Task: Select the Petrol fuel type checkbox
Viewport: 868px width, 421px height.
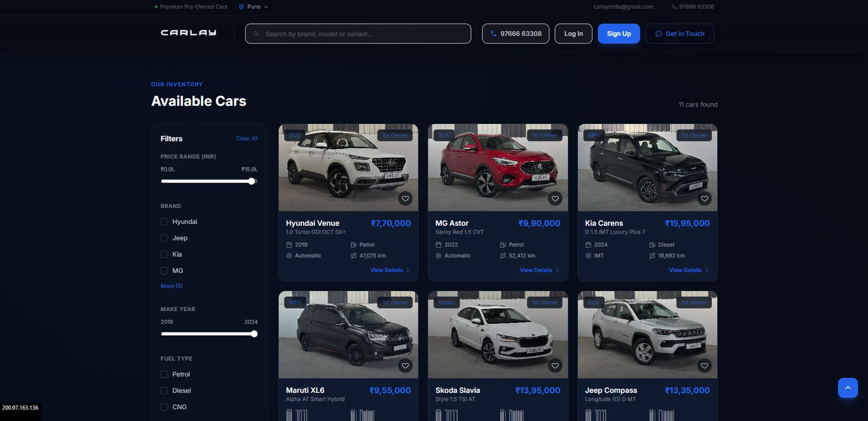Action: tap(164, 374)
